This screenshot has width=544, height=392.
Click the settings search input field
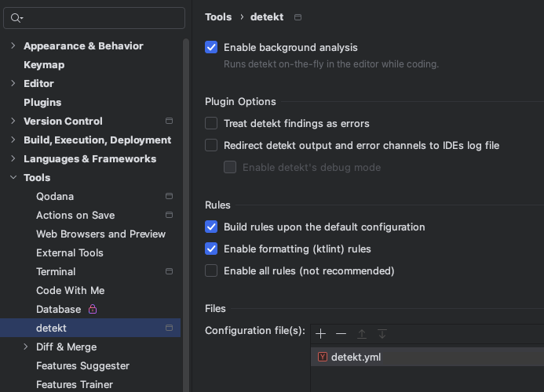[102, 17]
